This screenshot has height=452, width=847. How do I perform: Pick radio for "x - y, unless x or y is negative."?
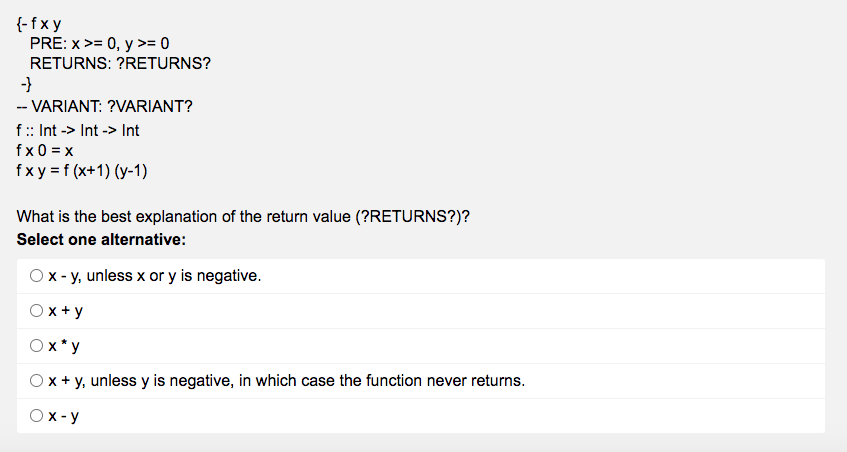(x=36, y=275)
